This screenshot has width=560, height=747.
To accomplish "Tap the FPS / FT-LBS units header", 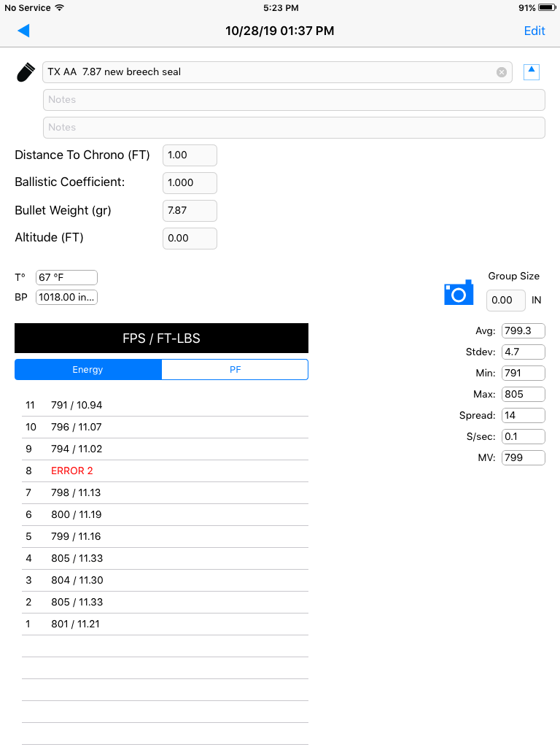I will pyautogui.click(x=161, y=338).
